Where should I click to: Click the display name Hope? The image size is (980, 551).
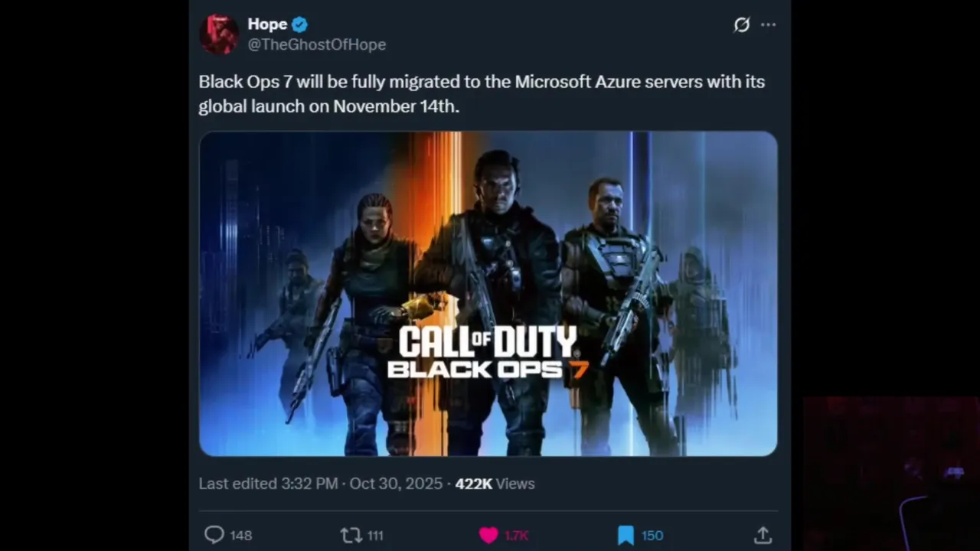tap(267, 24)
